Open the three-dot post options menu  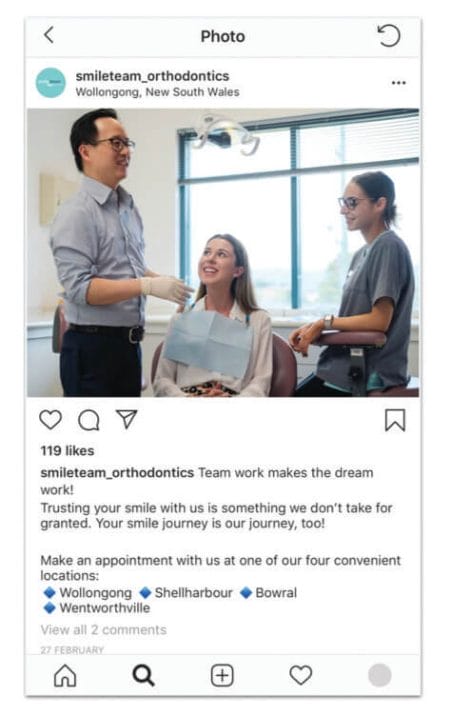pyautogui.click(x=399, y=83)
